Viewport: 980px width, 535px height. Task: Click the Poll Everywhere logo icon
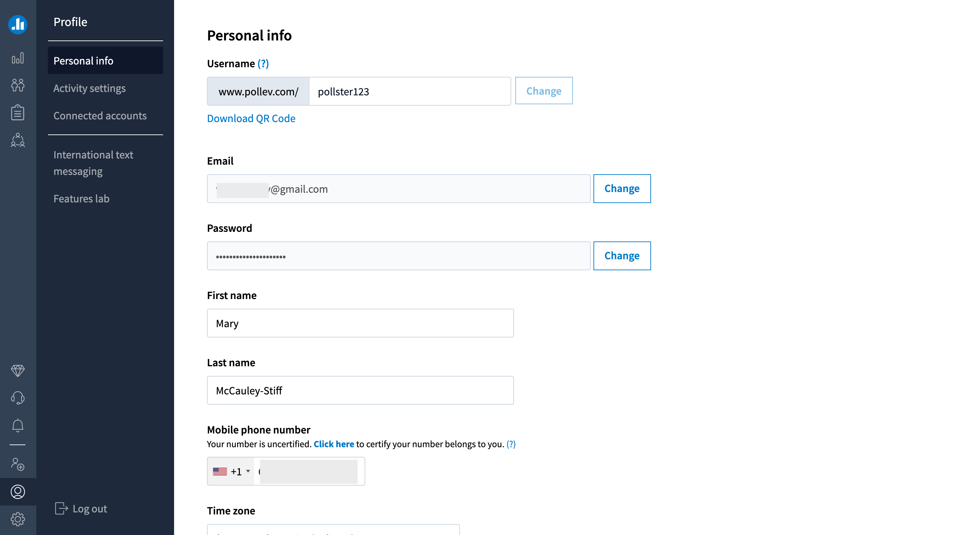click(18, 24)
